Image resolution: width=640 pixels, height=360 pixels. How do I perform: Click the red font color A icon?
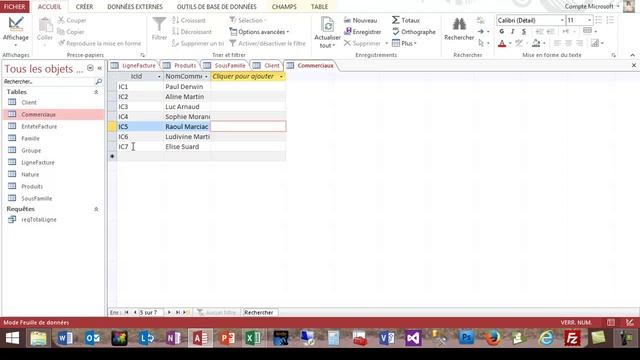[502, 43]
